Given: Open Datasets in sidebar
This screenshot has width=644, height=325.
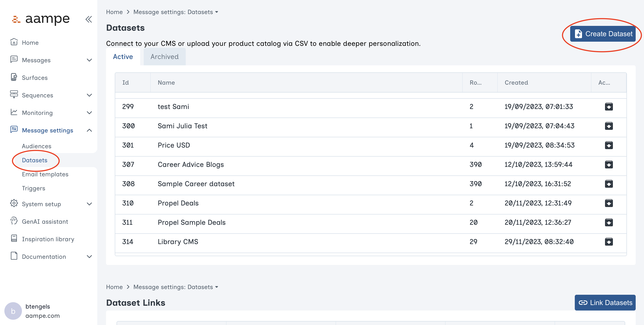Looking at the screenshot, I should tap(35, 160).
